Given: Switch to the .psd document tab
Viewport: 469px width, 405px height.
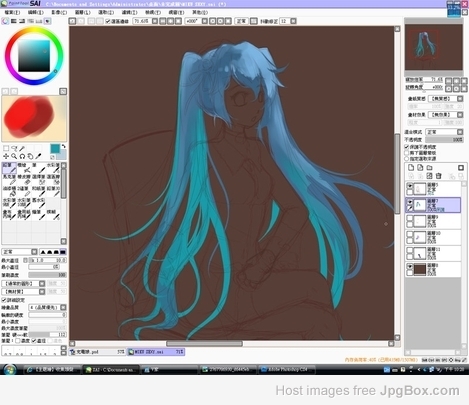Looking at the screenshot, I should coord(97,352).
